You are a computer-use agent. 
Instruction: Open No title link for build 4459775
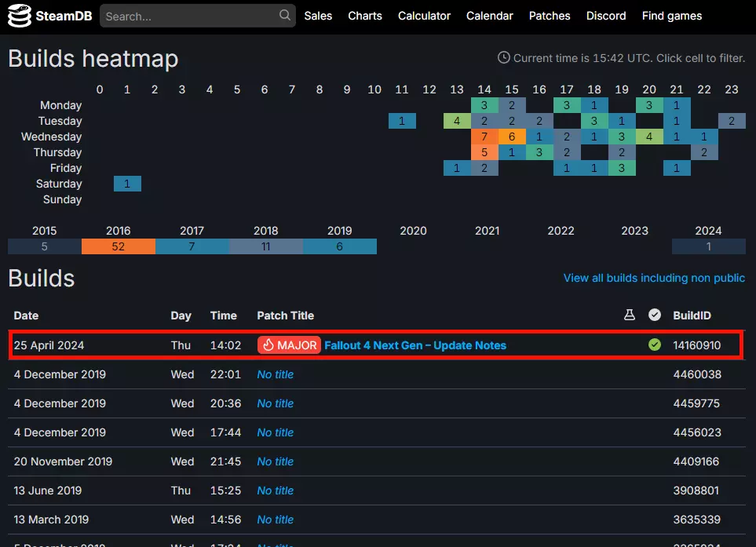276,403
